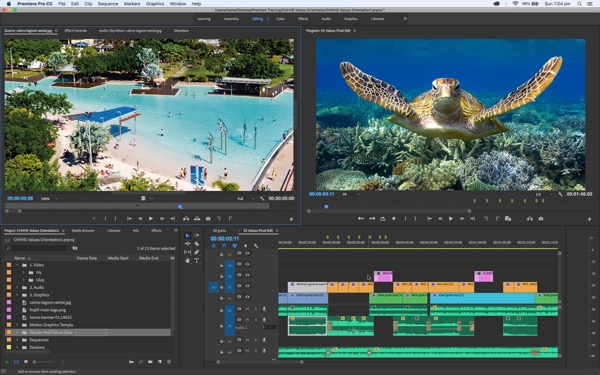Open Program monitor settings wrench
The width and height of the screenshot is (600, 375).
click(x=560, y=194)
